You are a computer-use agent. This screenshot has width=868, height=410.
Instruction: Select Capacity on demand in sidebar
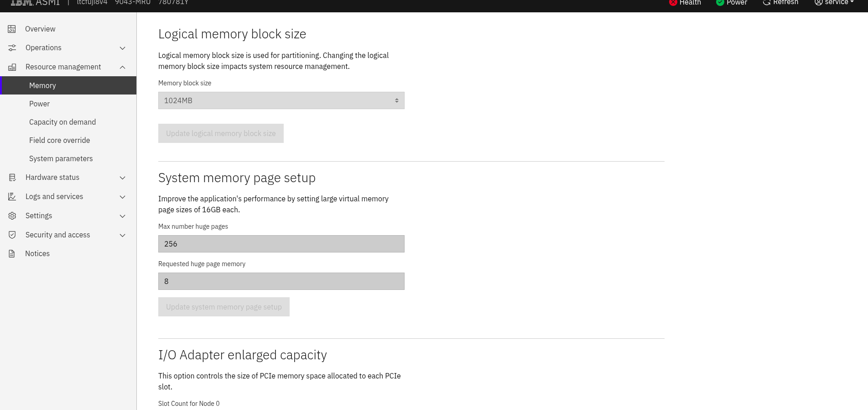62,122
